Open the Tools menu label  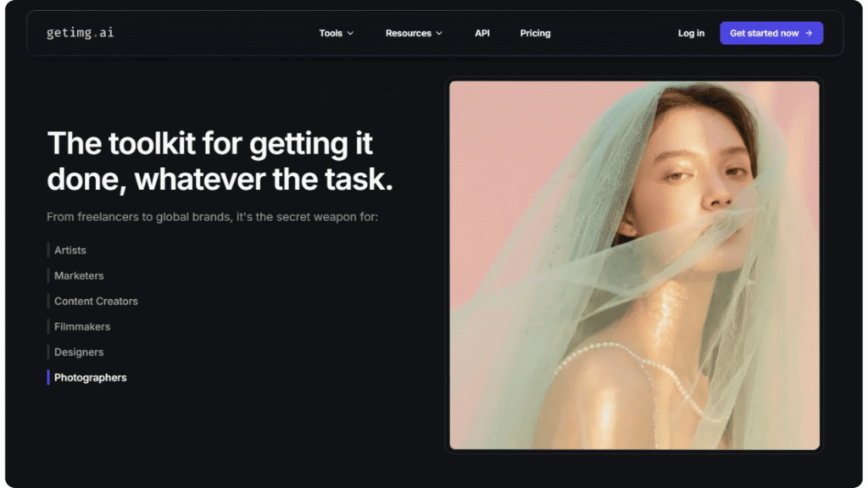coord(331,33)
